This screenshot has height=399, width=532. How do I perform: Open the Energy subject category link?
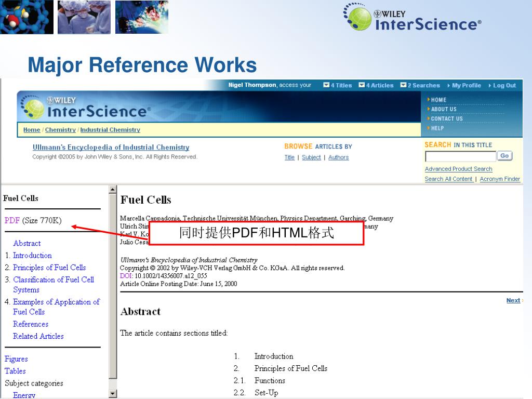(24, 395)
